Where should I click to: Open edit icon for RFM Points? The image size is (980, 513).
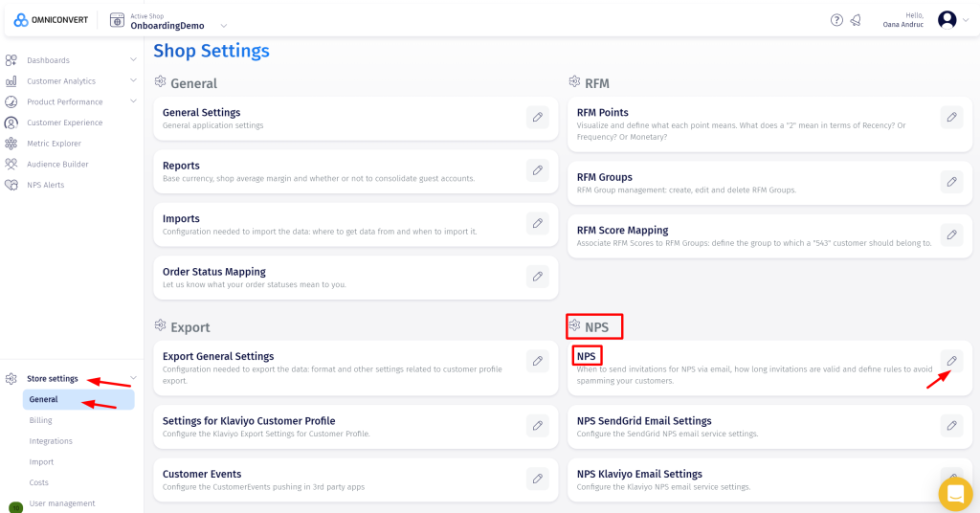click(x=951, y=117)
